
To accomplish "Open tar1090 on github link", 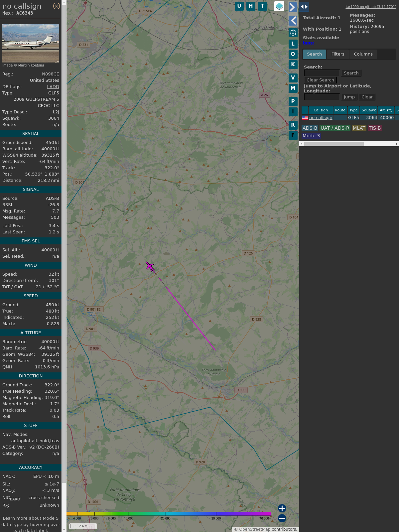I will (x=371, y=7).
